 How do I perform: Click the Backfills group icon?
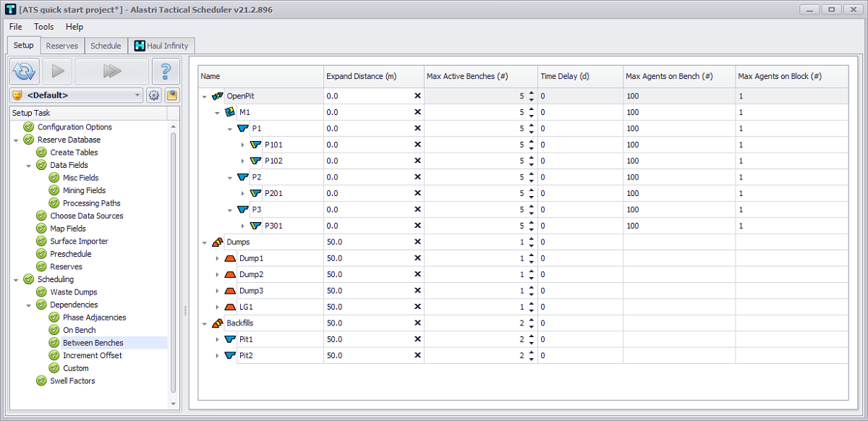coord(217,323)
